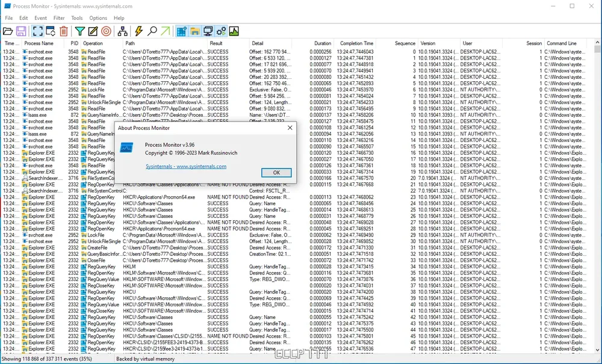Screen dimensions: 602x364
Task: Open the Highlight pencil icon
Action: click(93, 31)
